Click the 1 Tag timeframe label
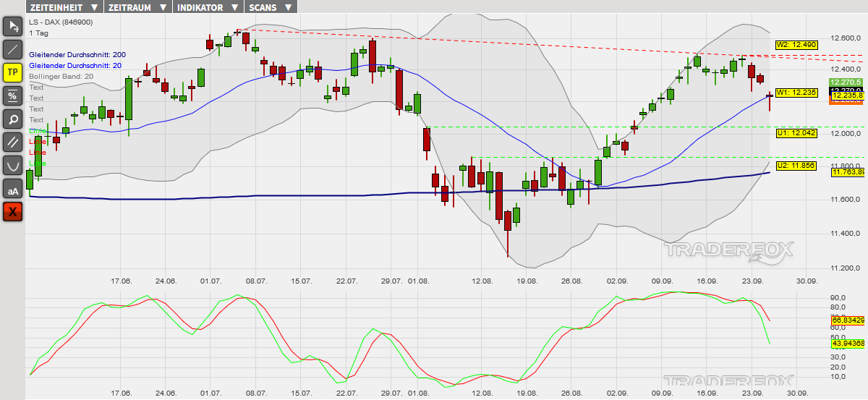This screenshot has height=400, width=868. click(x=38, y=33)
